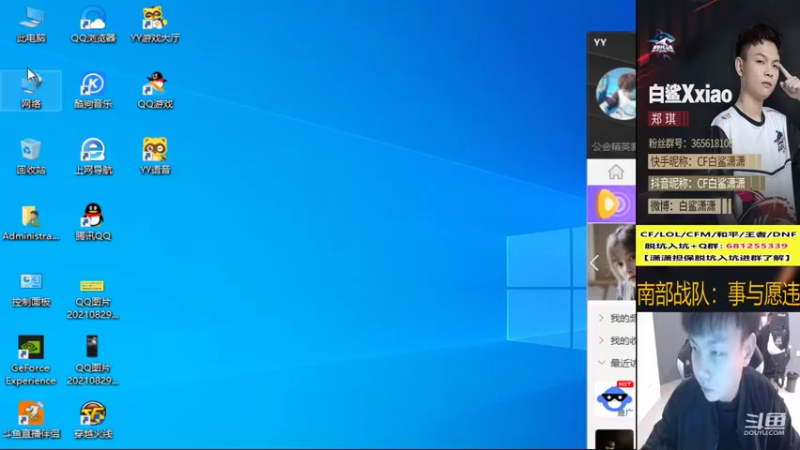Image resolution: width=800 pixels, height=450 pixels.
Task: Open the orange play tab in YY sidebar
Action: (612, 204)
